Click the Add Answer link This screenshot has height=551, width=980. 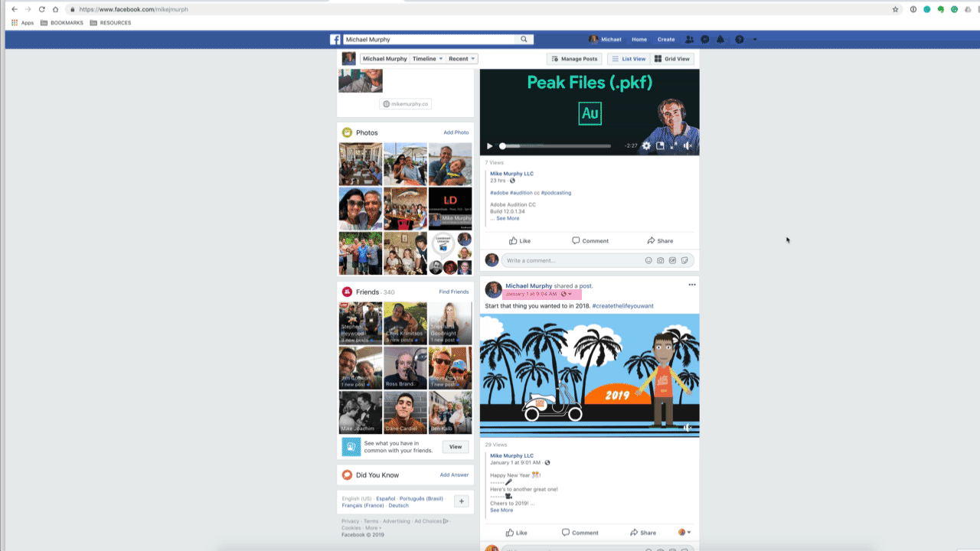tap(455, 475)
